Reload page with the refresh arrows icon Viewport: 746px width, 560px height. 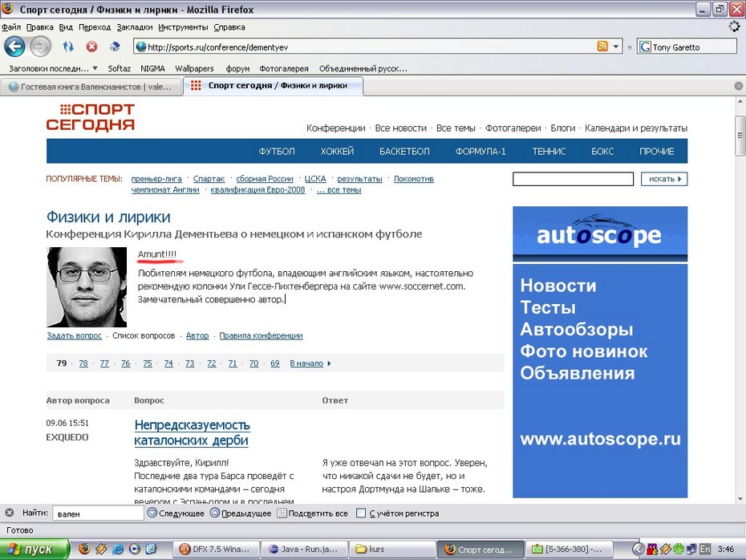(x=68, y=47)
